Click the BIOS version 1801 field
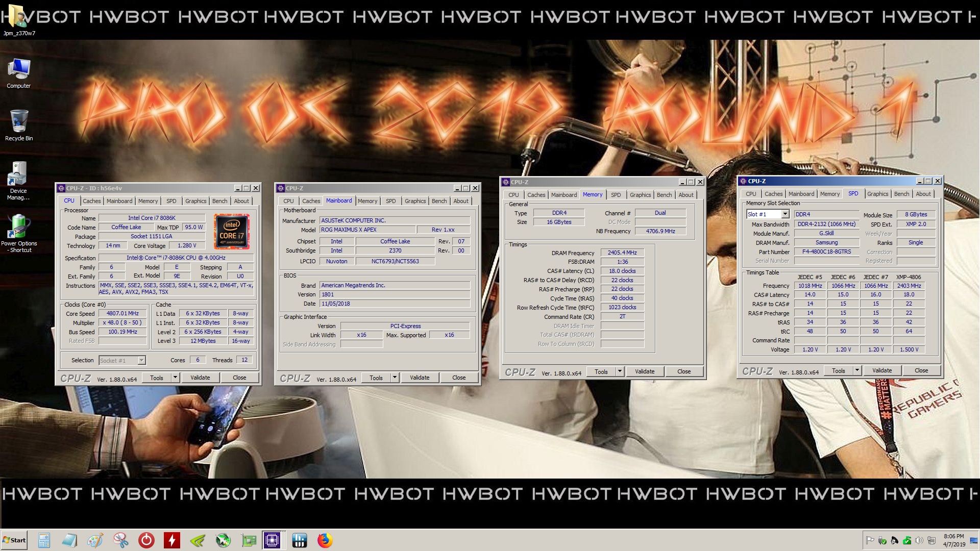The image size is (980, 551). pyautogui.click(x=395, y=294)
